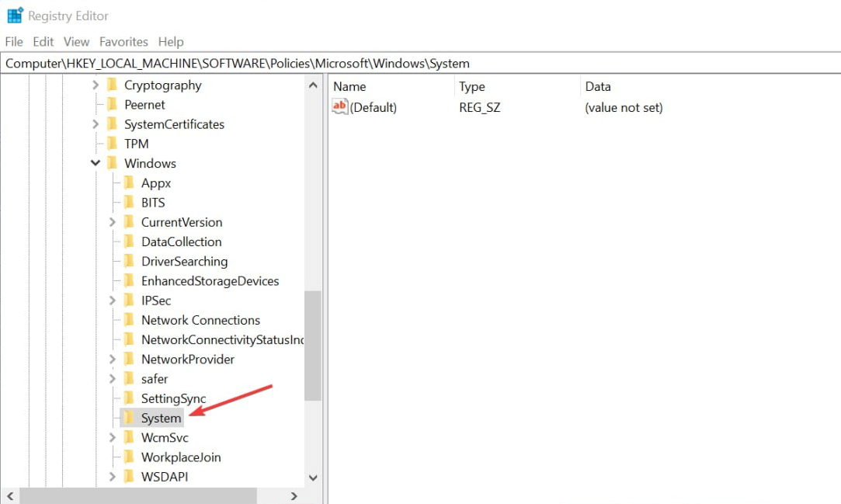Click the tree scroll down arrow
This screenshot has height=504, width=841.
tap(313, 477)
